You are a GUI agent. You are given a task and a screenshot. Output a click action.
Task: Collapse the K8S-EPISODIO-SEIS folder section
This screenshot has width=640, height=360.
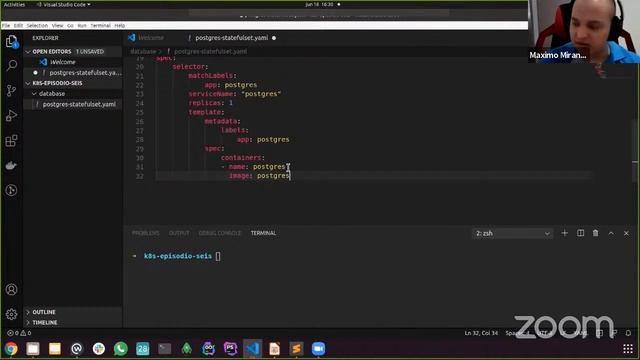pyautogui.click(x=28, y=83)
